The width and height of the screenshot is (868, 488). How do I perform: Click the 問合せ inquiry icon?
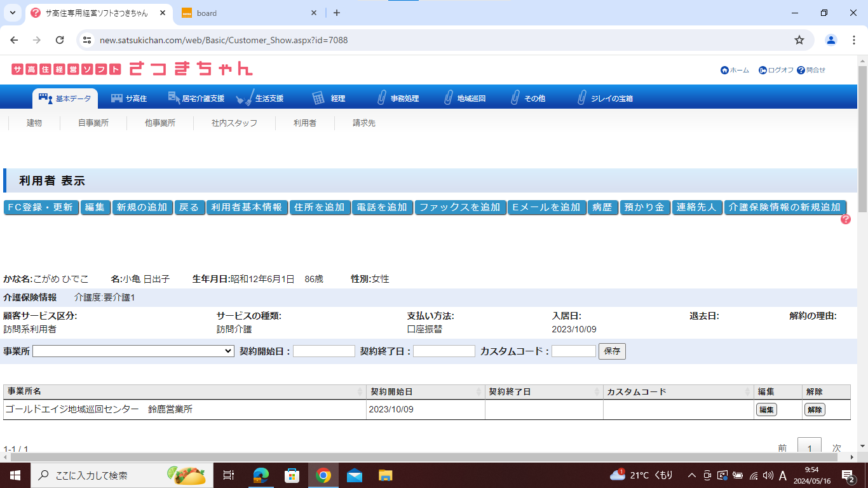[x=801, y=70]
